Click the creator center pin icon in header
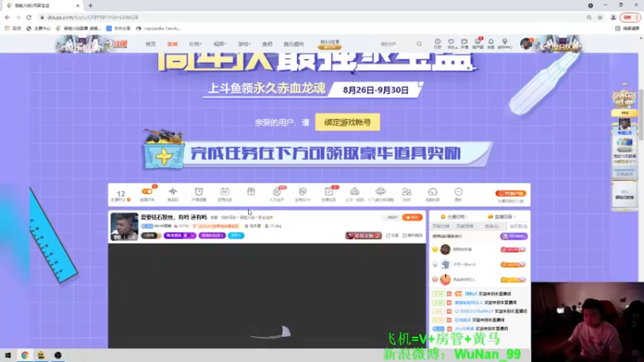This screenshot has height=362, width=644. 505,42
